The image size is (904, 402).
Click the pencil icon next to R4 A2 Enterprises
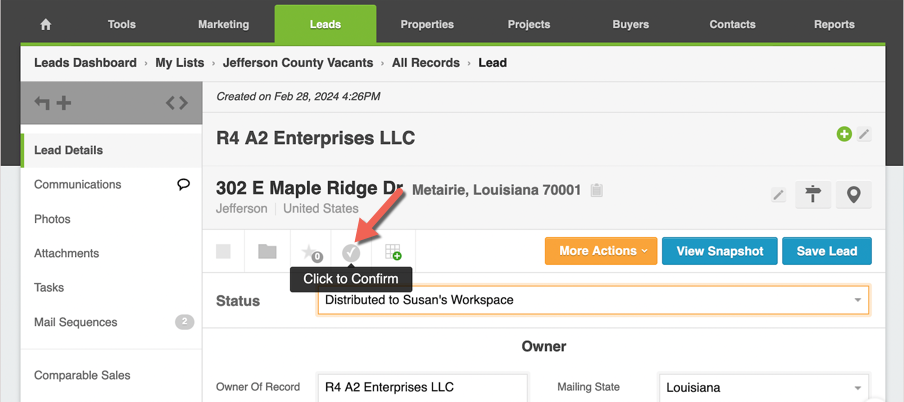(864, 134)
